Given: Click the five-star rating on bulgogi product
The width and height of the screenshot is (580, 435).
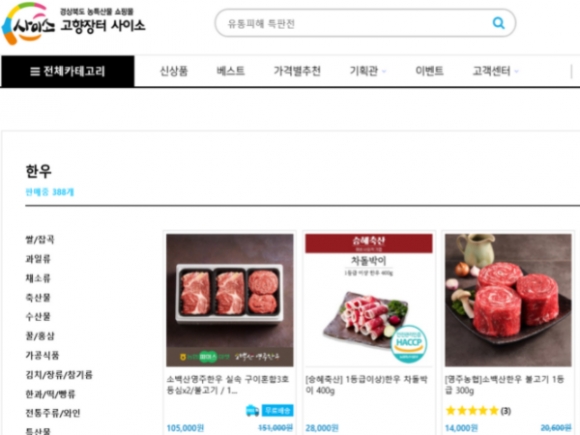Looking at the screenshot, I should pyautogui.click(x=472, y=411).
